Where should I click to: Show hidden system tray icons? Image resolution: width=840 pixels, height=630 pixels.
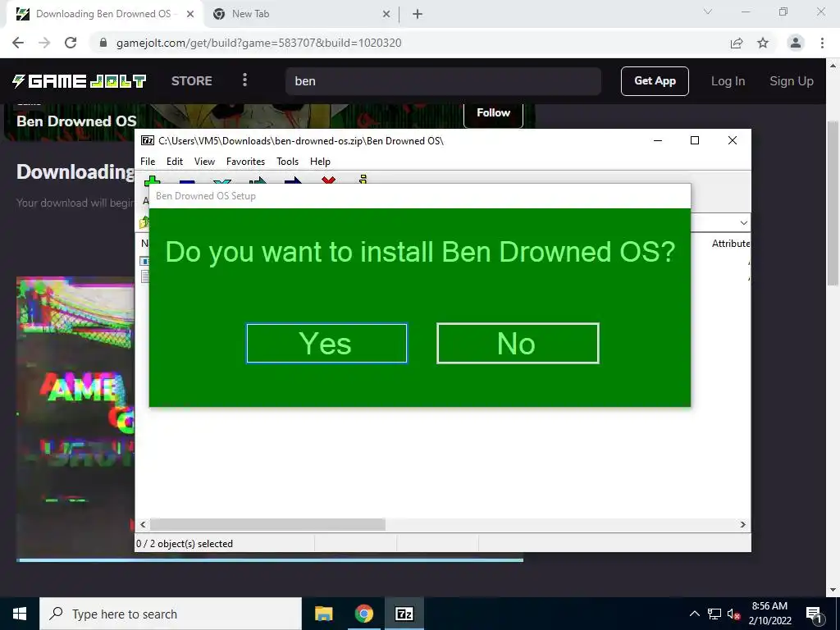(694, 614)
